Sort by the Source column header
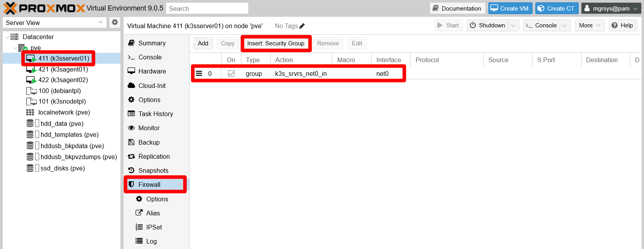This screenshot has height=249, width=644. 508,60
